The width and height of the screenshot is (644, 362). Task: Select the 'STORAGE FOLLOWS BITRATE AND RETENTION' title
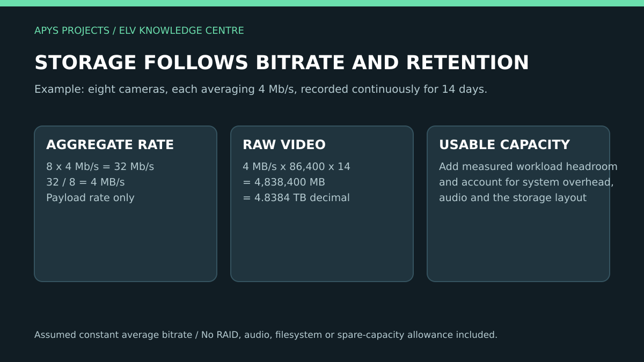(x=282, y=63)
